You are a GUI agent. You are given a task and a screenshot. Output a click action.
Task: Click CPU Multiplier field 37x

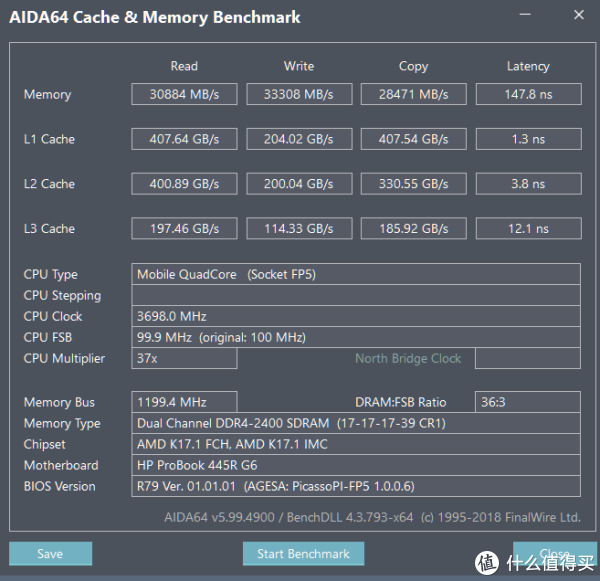pyautogui.click(x=184, y=358)
